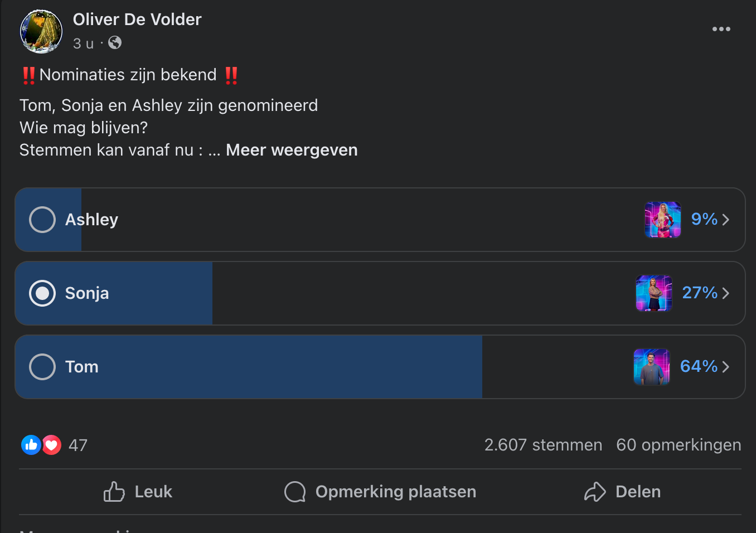The height and width of the screenshot is (533, 756).
Task: Expand Sonja's 27% voters chevron
Action: point(725,293)
